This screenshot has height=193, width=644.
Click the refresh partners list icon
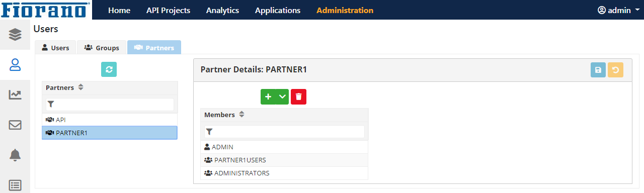(109, 69)
